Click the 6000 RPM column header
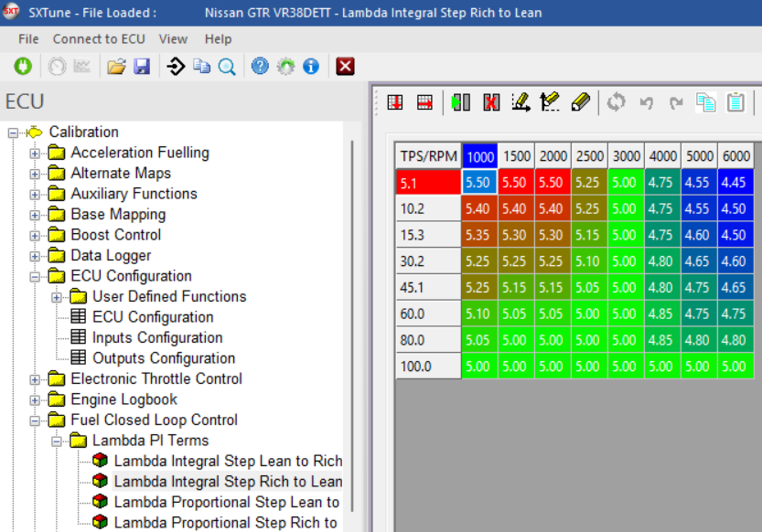 (735, 156)
